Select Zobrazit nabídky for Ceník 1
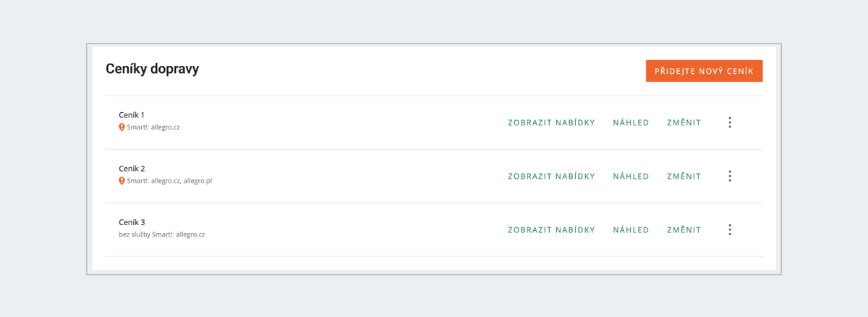 [x=551, y=122]
